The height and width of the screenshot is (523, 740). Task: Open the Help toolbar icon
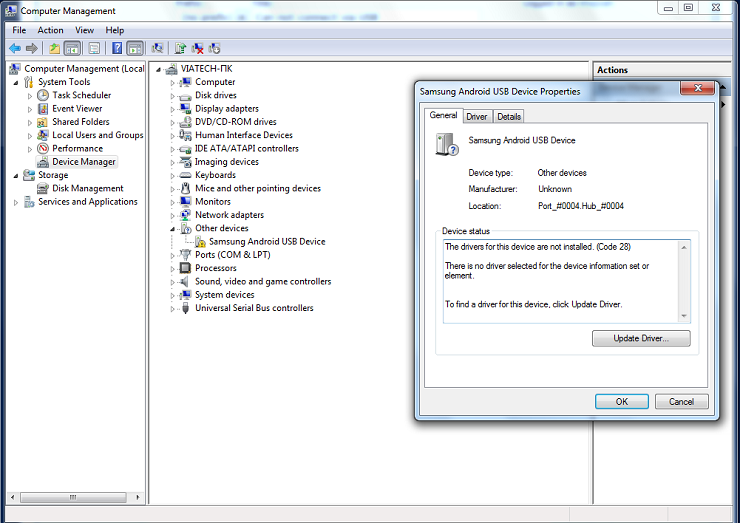point(117,48)
